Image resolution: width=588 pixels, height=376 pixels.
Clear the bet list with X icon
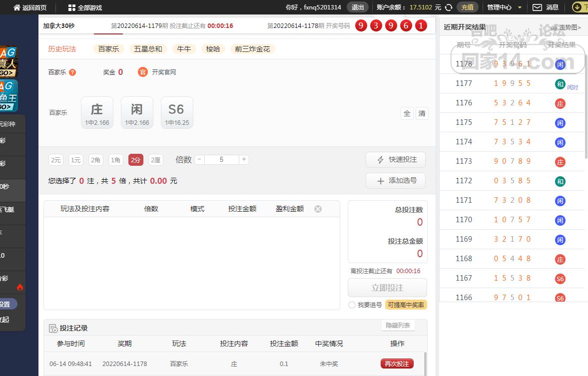pyautogui.click(x=318, y=209)
